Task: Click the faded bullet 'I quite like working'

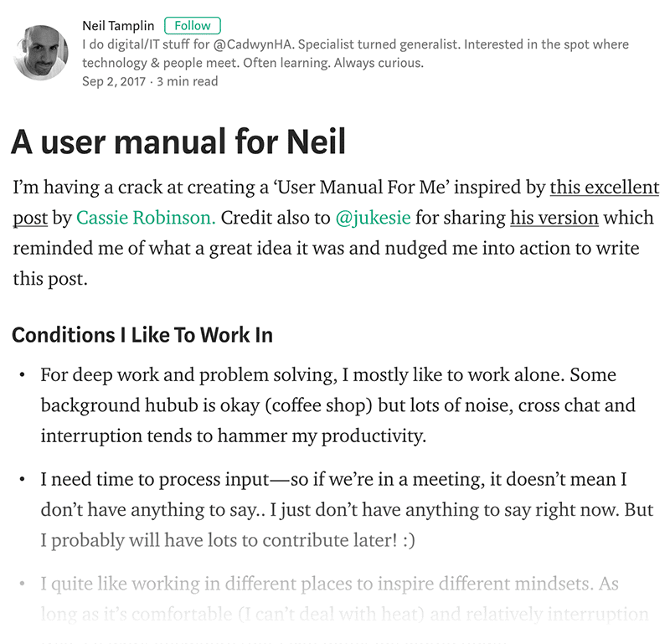Action: click(344, 599)
